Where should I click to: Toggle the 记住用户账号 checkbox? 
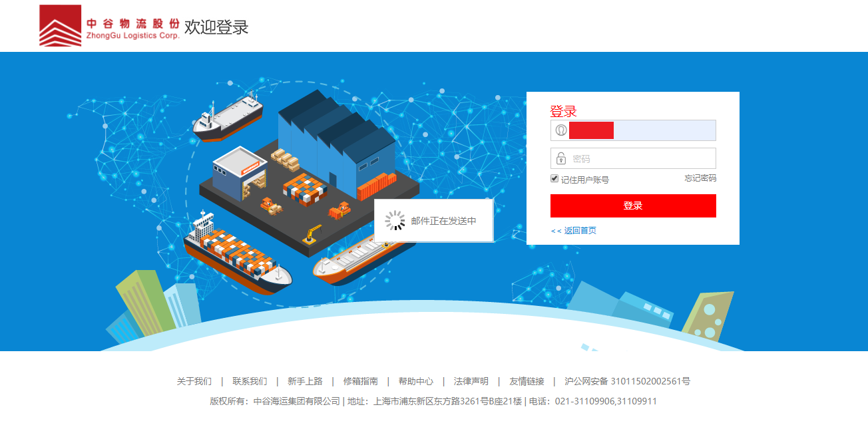click(554, 178)
